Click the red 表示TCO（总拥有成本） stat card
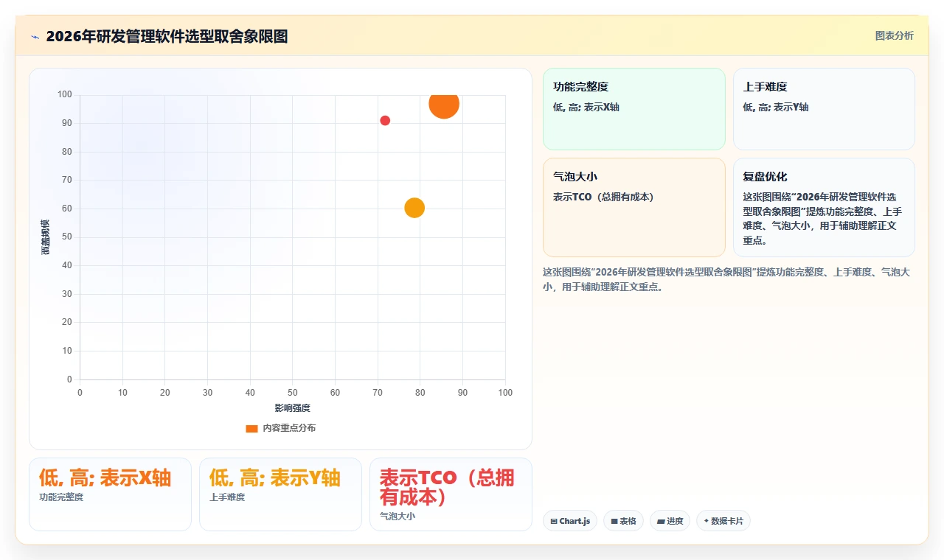This screenshot has width=944, height=560. point(451,494)
